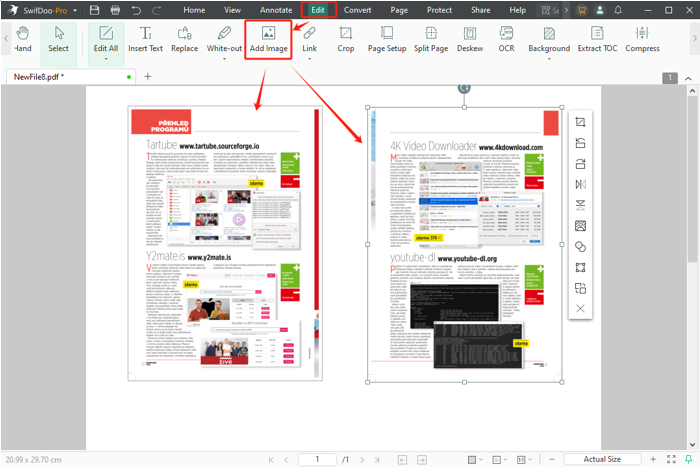Zoom out with the minus button
700x467 pixels.
point(552,459)
